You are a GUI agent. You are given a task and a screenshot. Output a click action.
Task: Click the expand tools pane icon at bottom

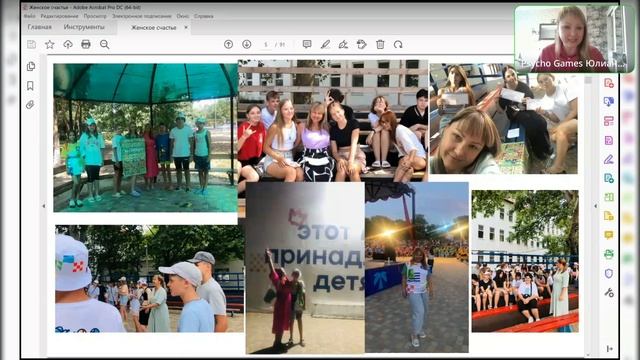coord(609,349)
